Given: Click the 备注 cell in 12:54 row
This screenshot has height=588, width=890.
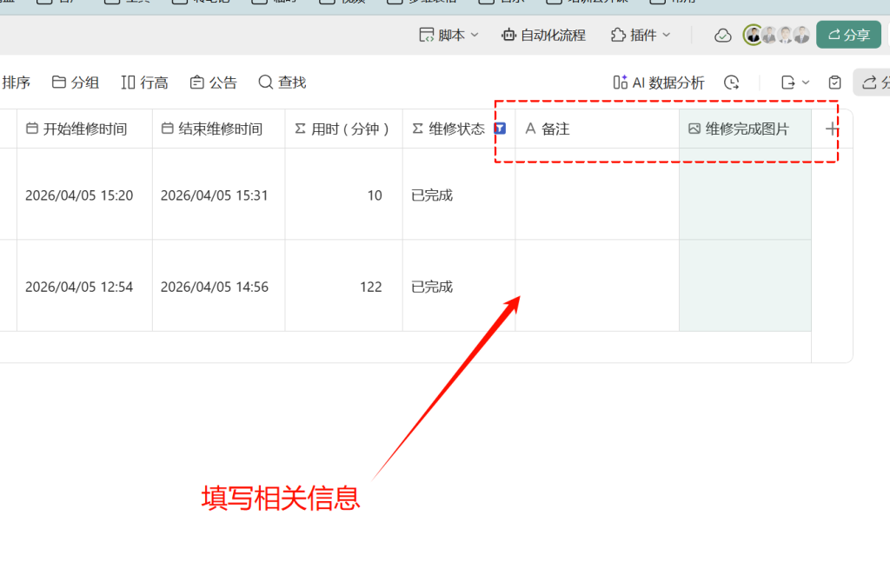Looking at the screenshot, I should (597, 286).
